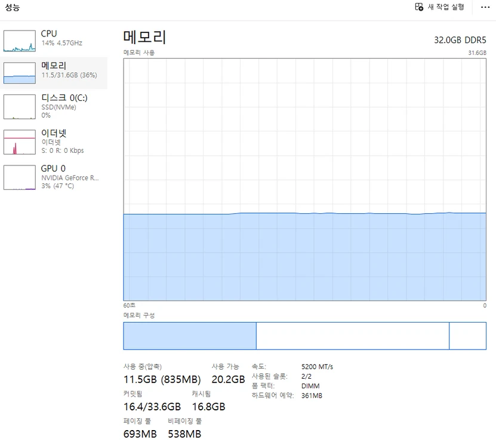The width and height of the screenshot is (496, 448).
Task: Select the 이더넷 graph thumbnail
Action: pyautogui.click(x=20, y=142)
